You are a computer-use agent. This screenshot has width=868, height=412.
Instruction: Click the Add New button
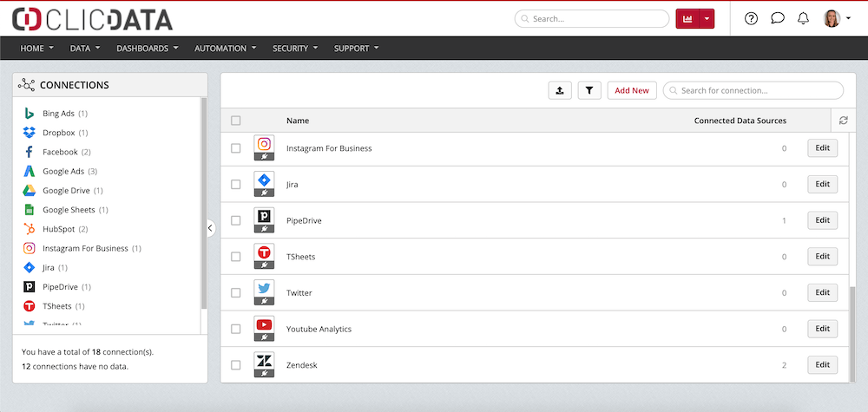pos(632,90)
